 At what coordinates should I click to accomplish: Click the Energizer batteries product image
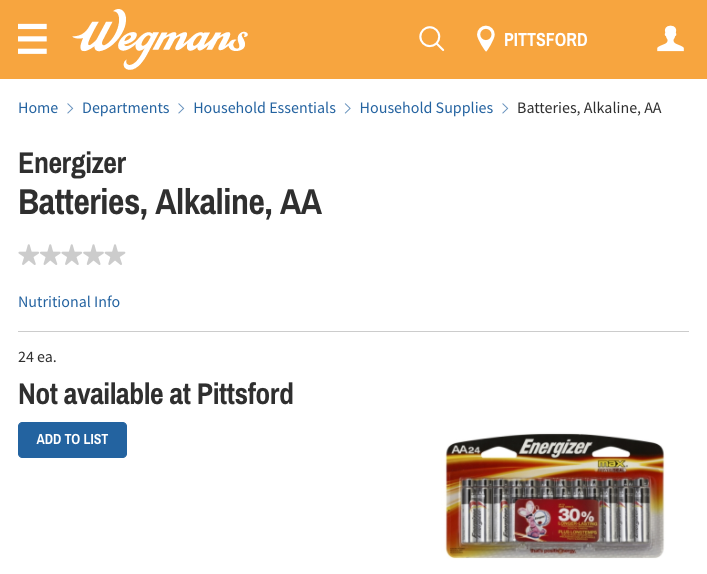pyautogui.click(x=554, y=497)
